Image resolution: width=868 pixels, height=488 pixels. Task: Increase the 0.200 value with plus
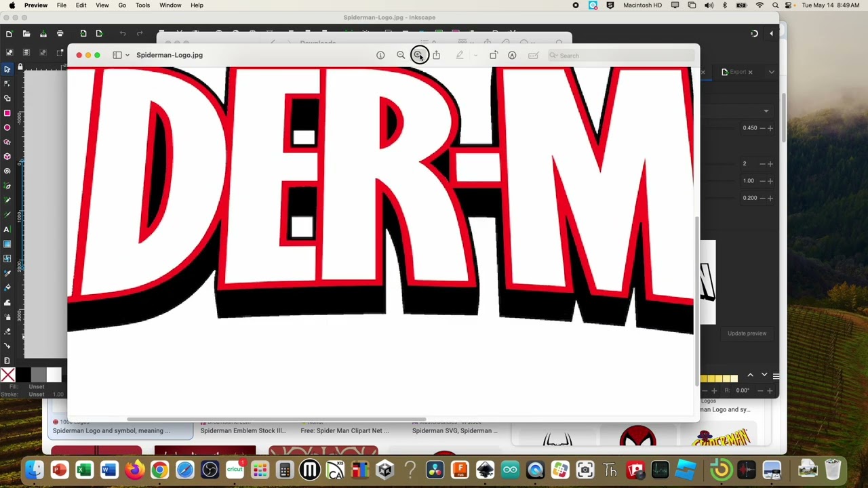(x=770, y=198)
